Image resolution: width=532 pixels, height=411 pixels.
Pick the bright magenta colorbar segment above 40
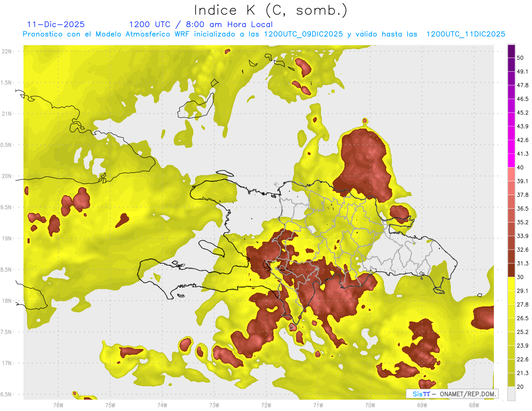[x=511, y=160]
